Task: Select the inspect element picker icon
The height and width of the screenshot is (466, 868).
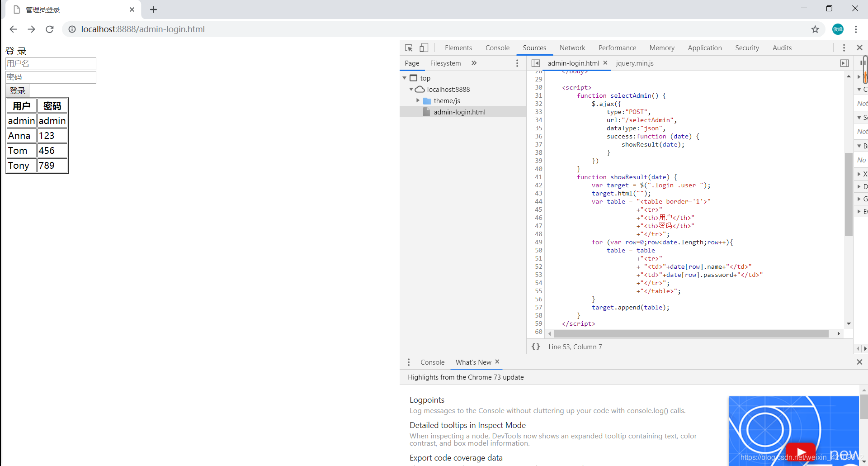Action: point(409,48)
